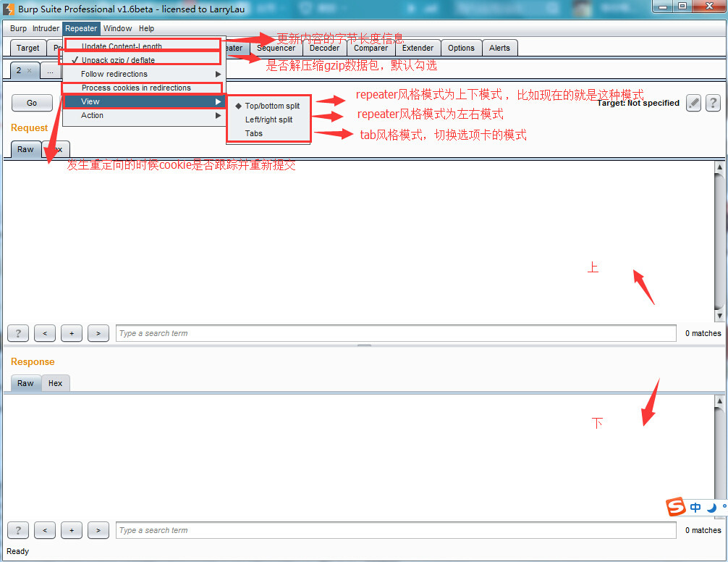The image size is (728, 562).
Task: Click the plus button in Request search bar
Action: (x=72, y=333)
